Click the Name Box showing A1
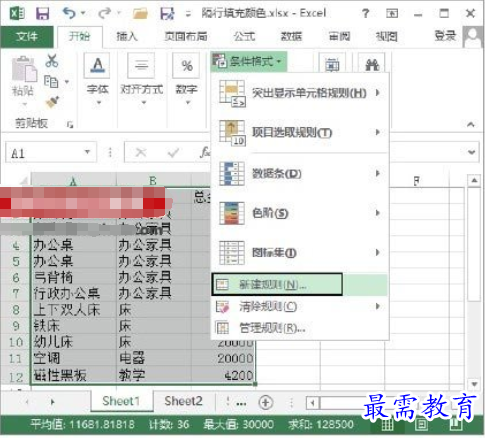Screen dimensions: 485x438 tap(51, 152)
